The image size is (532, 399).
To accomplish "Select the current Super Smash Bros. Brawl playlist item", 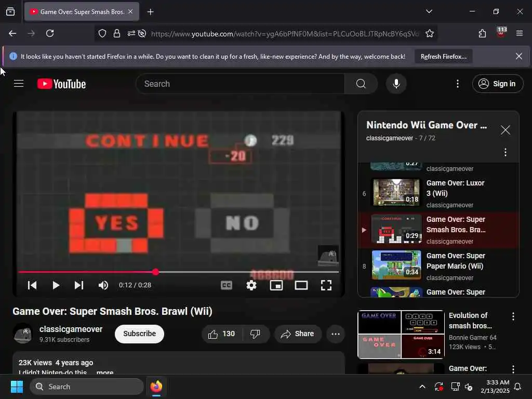I will click(x=438, y=230).
